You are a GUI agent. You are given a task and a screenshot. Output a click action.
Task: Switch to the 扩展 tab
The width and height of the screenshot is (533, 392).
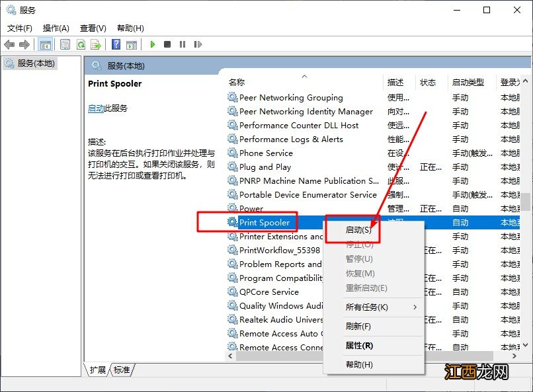[x=98, y=371]
